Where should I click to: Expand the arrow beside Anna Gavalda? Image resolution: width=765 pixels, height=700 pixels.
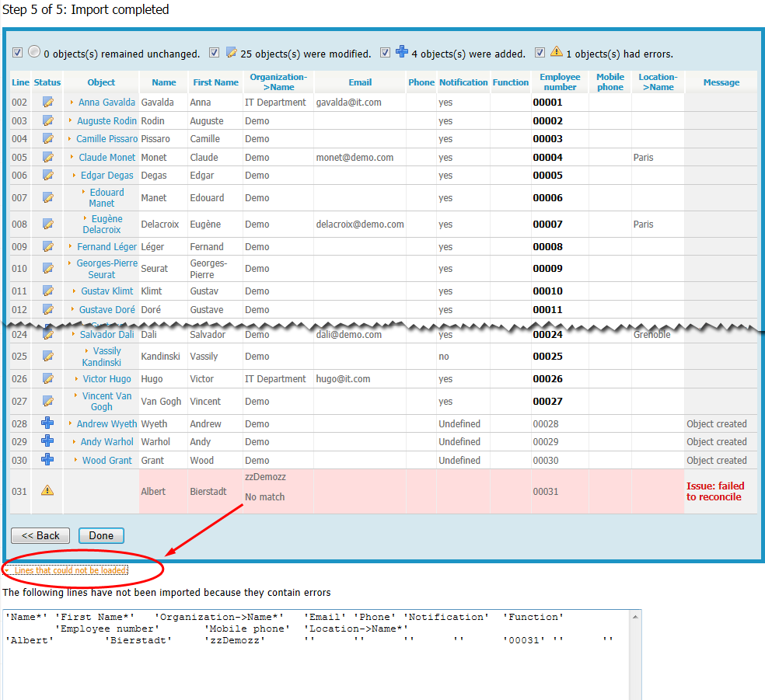[x=72, y=102]
